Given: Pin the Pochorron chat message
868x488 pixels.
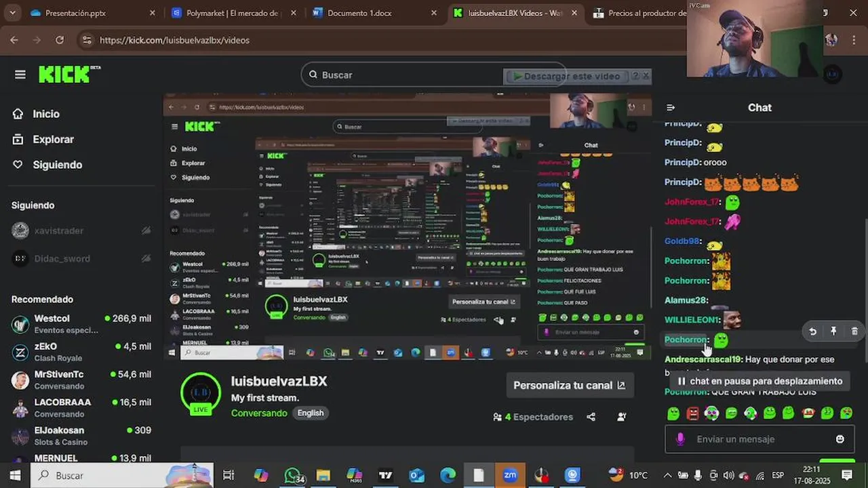Looking at the screenshot, I should coord(833,331).
